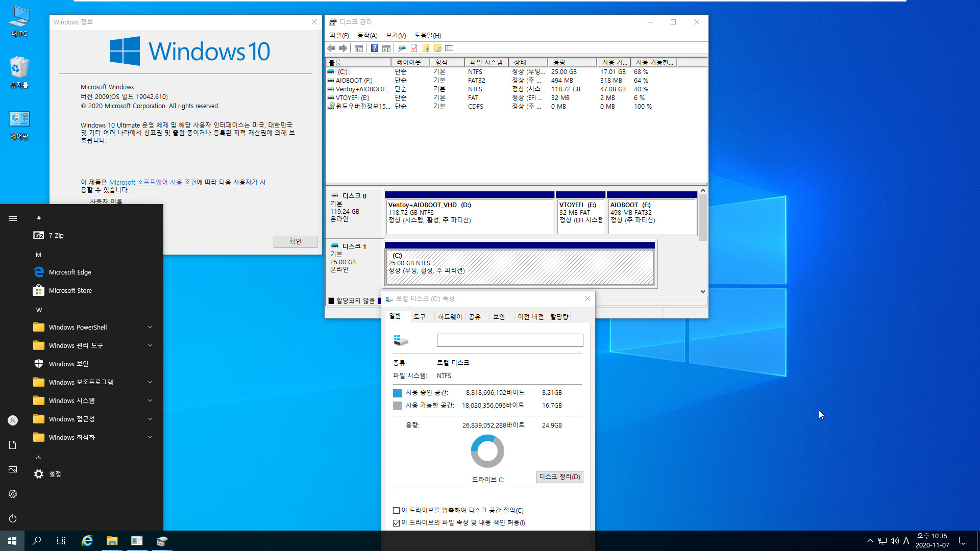The image size is (980, 551).
Task: Click the back arrow in Disk Management toolbar
Action: [331, 48]
